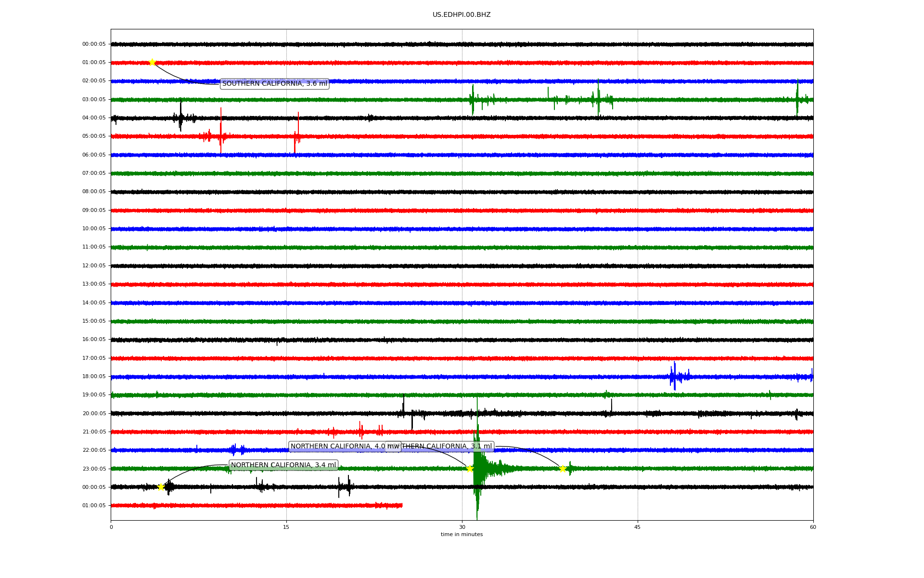
Task: Click the 12:00:05 time row label
Action: pyautogui.click(x=94, y=266)
